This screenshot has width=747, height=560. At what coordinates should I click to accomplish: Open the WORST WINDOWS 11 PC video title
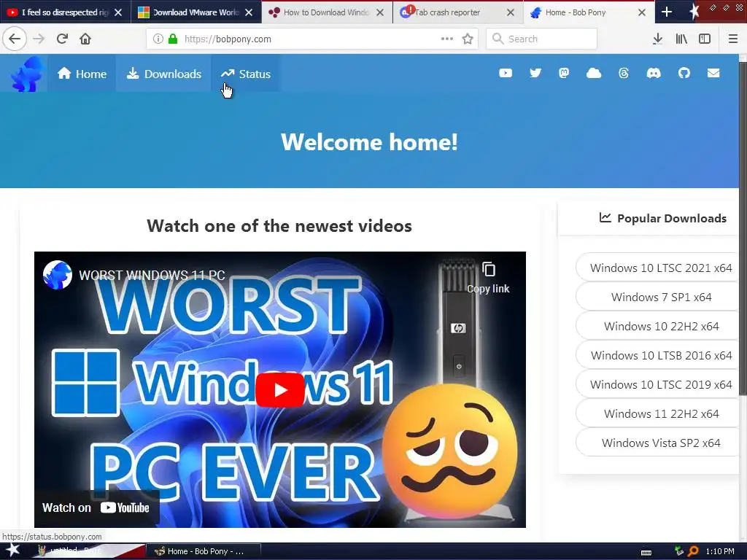[x=152, y=275]
